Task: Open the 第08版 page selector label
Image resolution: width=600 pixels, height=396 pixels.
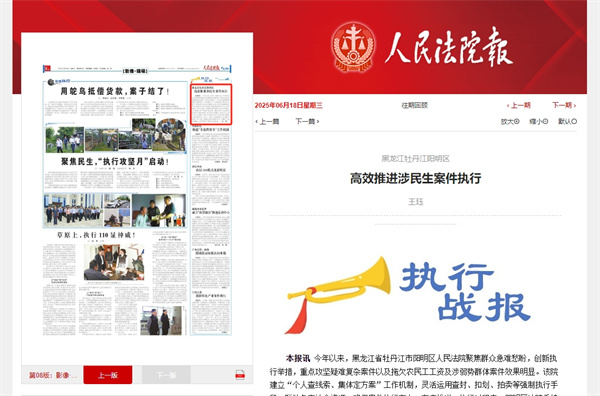Action: [x=53, y=375]
